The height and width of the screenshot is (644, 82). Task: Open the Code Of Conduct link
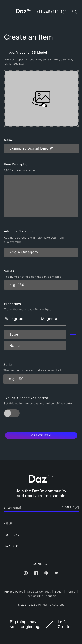coord(39,591)
